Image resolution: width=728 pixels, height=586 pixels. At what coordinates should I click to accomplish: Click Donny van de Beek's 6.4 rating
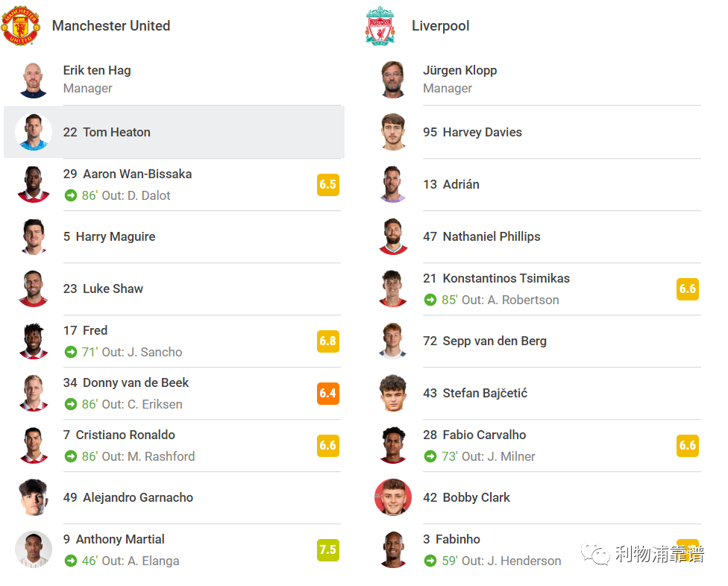[x=328, y=394]
